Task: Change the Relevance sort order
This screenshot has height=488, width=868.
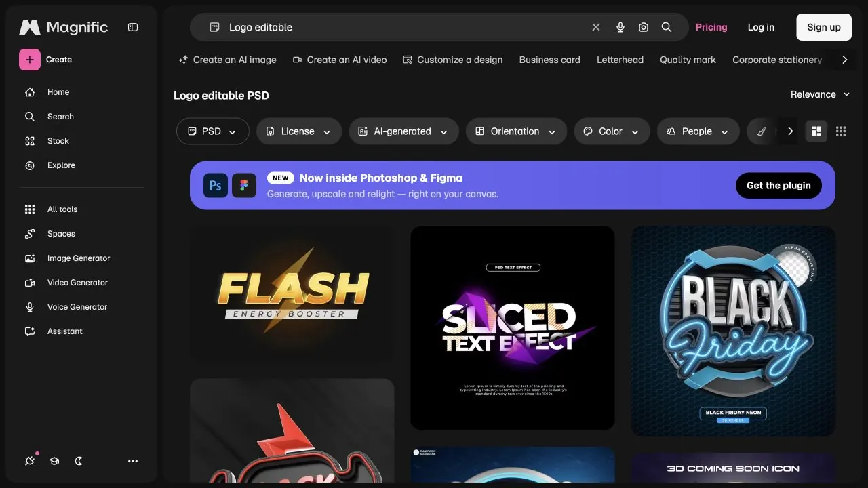Action: click(x=821, y=95)
